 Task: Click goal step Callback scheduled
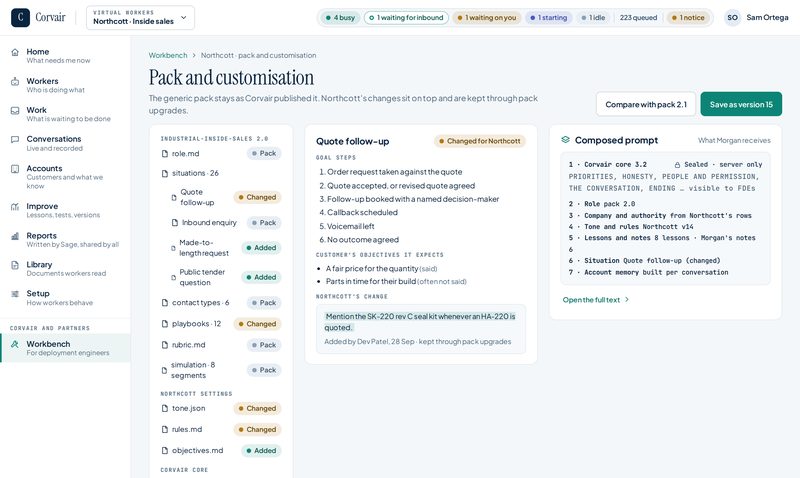tap(362, 212)
